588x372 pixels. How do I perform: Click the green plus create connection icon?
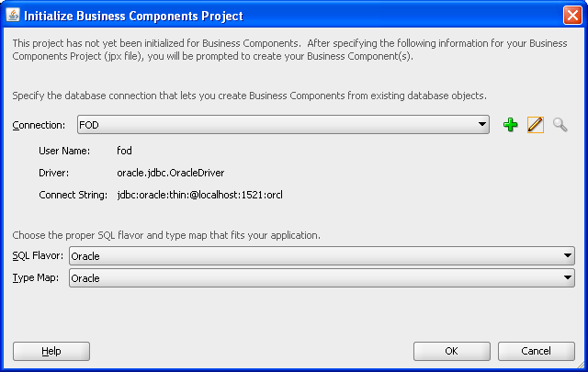(x=512, y=125)
